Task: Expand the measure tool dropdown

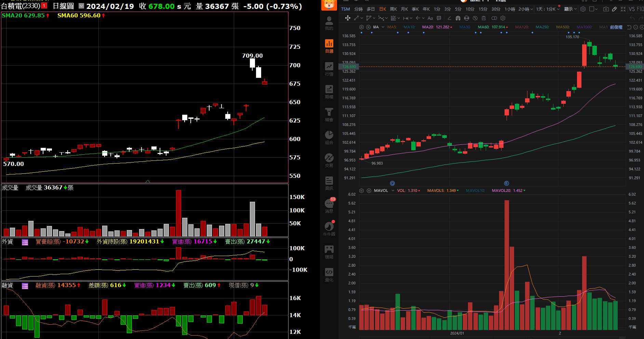Action: click(411, 18)
